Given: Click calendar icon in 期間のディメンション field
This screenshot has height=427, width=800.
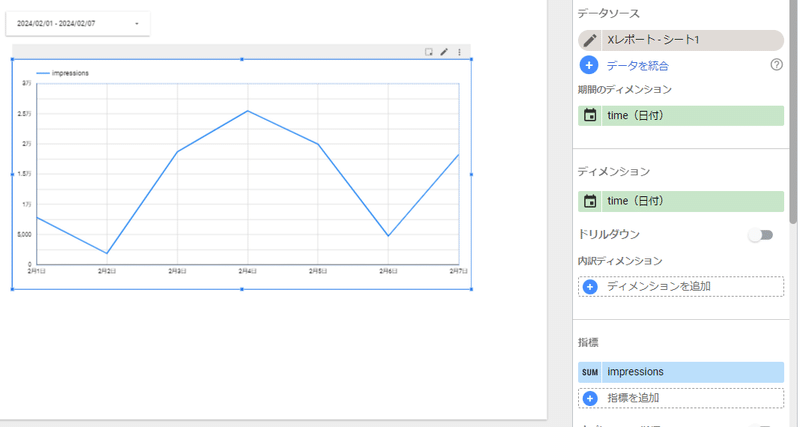Looking at the screenshot, I should (590, 116).
